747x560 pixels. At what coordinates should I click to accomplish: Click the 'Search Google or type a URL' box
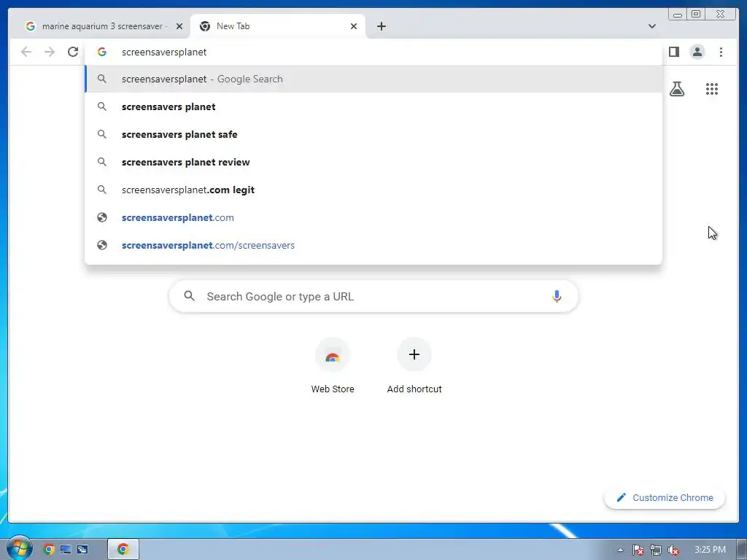tap(373, 296)
